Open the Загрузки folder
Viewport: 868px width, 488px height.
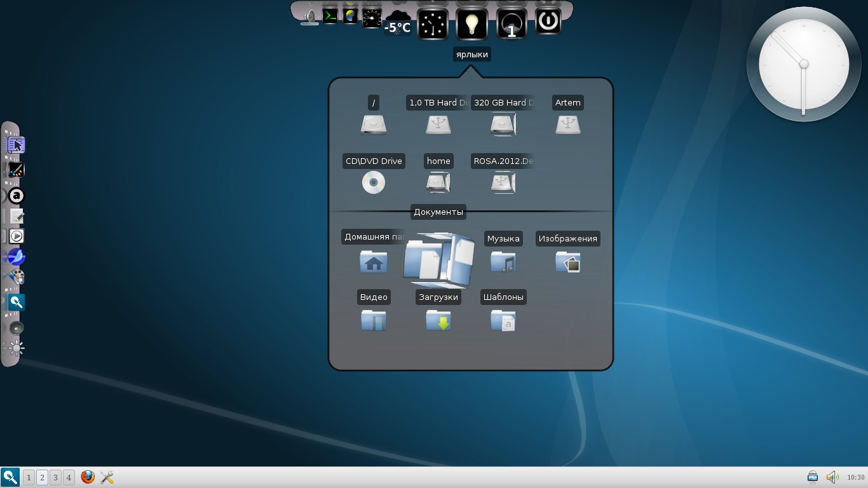click(438, 320)
